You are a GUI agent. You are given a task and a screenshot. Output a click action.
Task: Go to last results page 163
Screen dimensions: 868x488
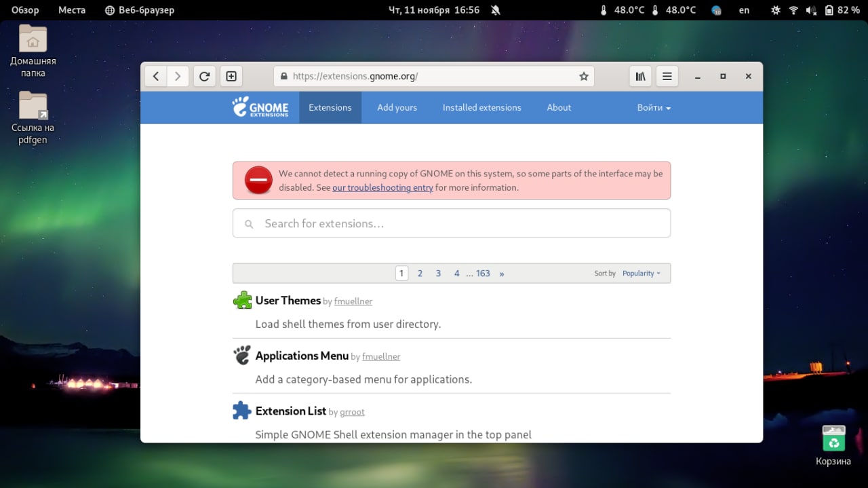(x=483, y=274)
